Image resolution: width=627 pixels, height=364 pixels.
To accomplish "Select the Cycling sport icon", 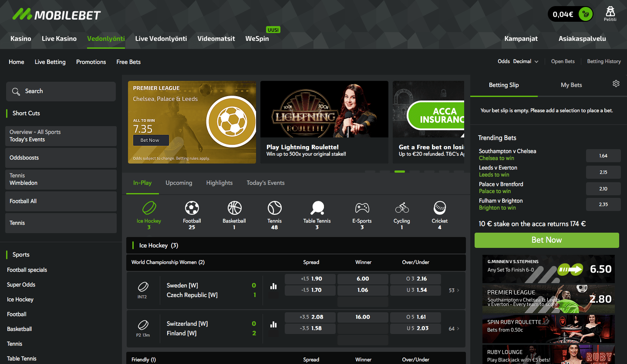I will (402, 208).
